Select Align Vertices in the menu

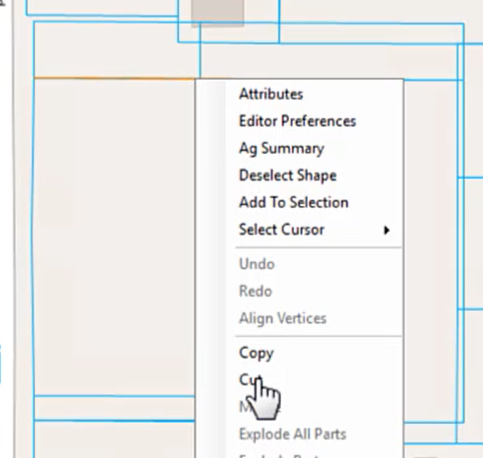pos(282,318)
